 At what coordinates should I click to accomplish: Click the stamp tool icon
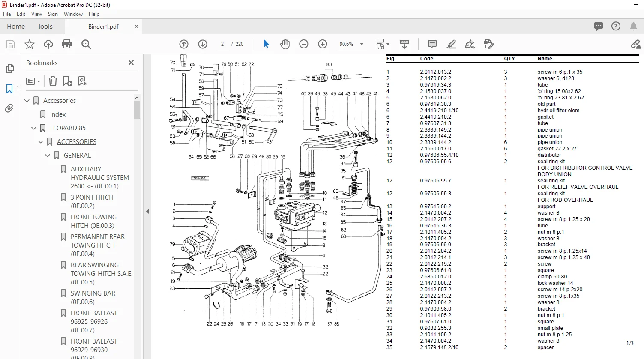[x=488, y=44]
